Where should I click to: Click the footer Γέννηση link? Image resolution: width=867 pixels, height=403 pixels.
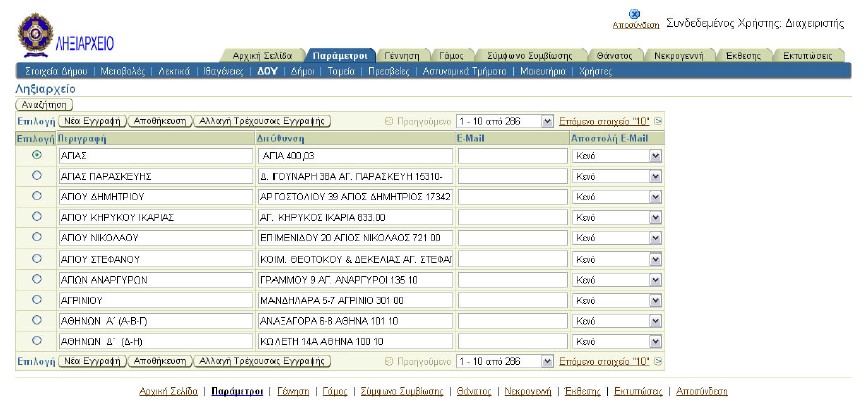click(x=293, y=391)
